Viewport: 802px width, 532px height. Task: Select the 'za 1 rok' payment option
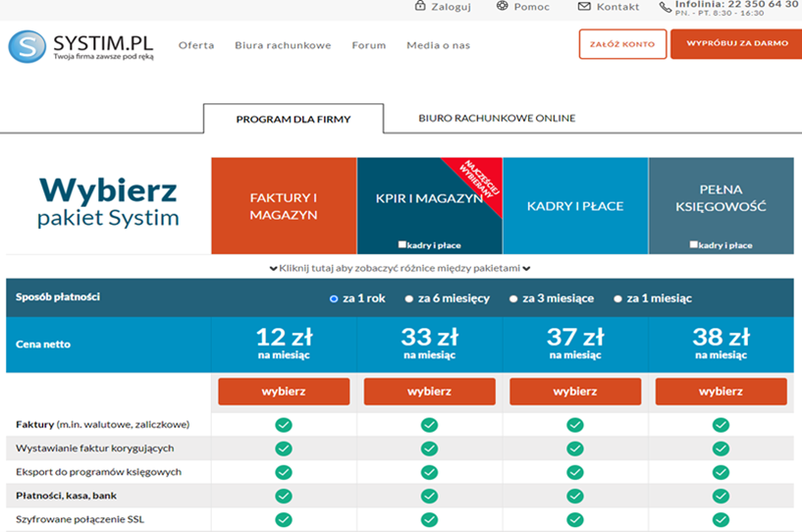coord(334,298)
